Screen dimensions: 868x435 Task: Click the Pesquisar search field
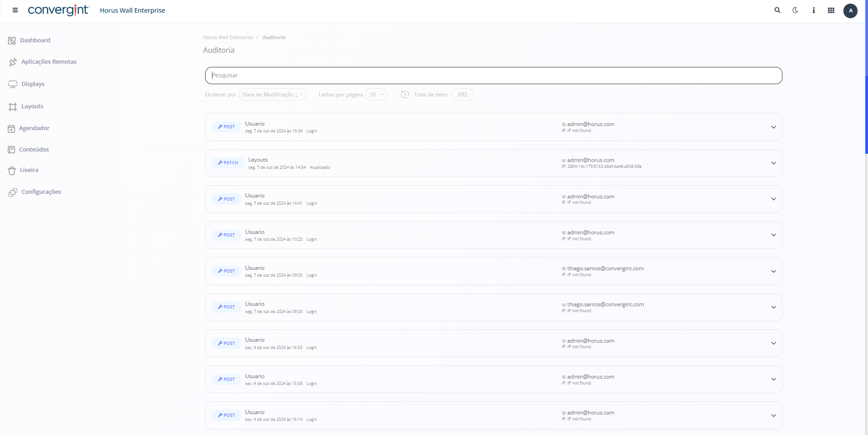click(494, 76)
